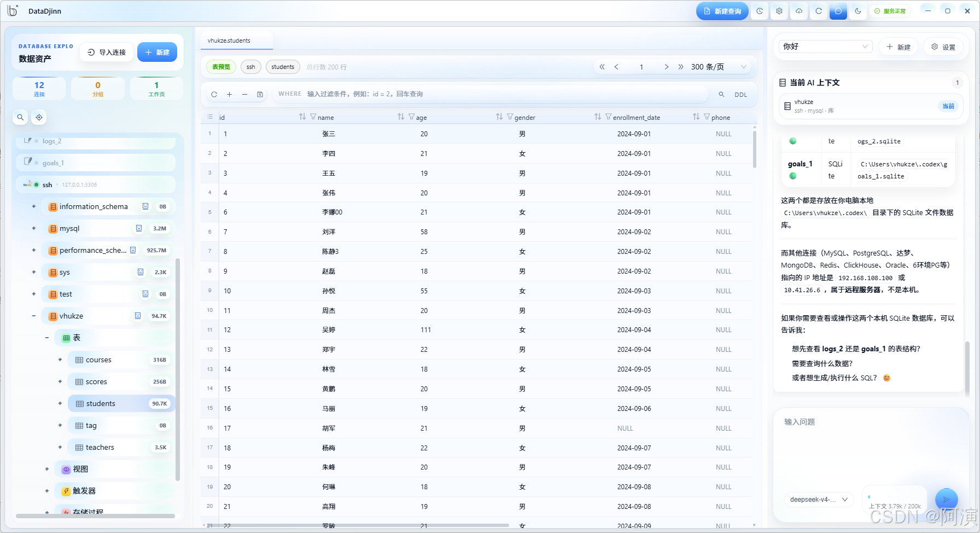980x533 pixels.
Task: Click the 服务正常 status indicator
Action: click(x=890, y=11)
